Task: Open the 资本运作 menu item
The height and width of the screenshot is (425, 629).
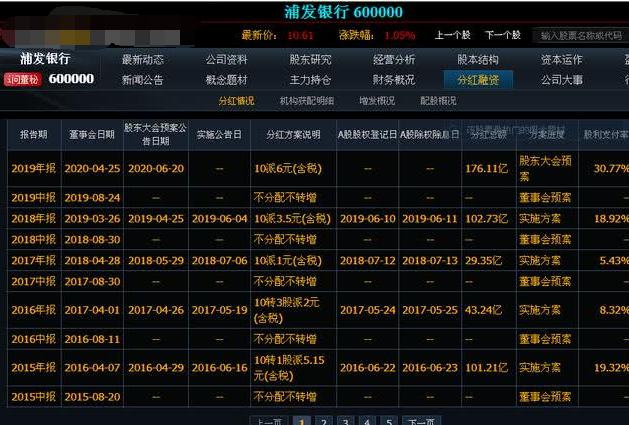Action: [x=562, y=60]
